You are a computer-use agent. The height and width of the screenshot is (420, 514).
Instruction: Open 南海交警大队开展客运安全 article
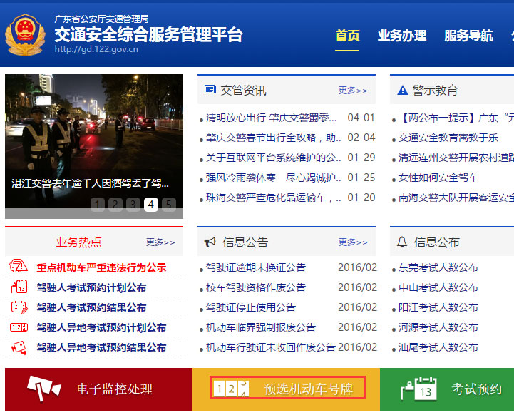456,198
